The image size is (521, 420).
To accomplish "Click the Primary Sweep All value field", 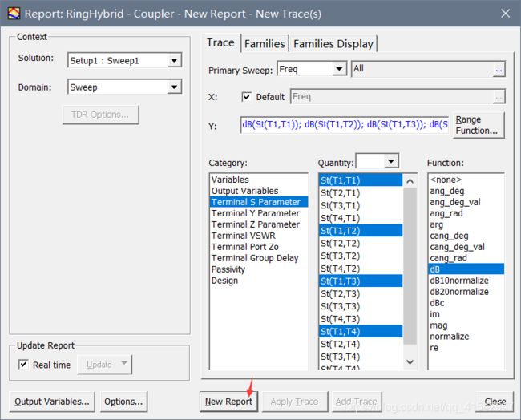I will click(422, 69).
